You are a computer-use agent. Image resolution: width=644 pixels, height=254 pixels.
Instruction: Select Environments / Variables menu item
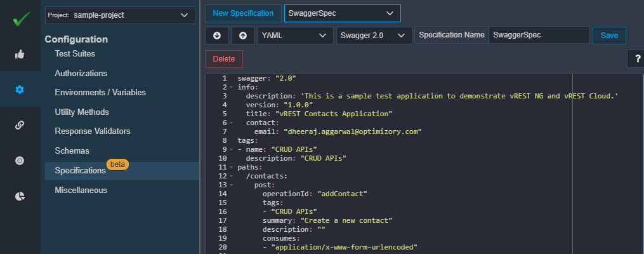(x=101, y=93)
